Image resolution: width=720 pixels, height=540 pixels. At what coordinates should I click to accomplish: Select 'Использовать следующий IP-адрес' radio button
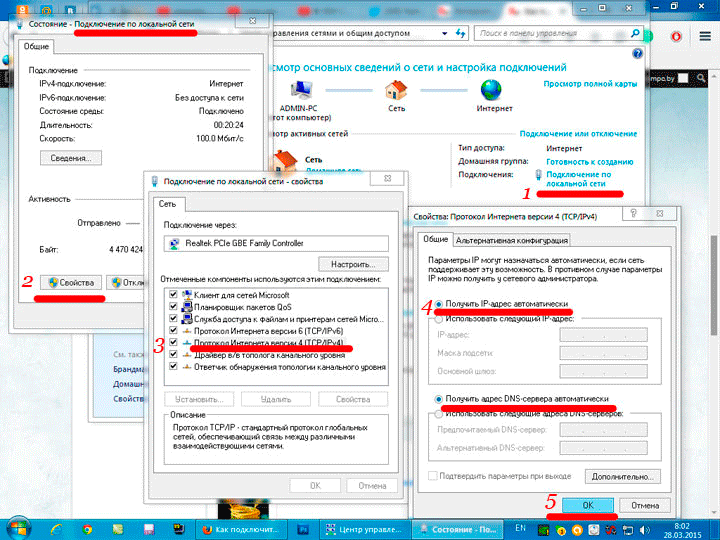point(439,319)
